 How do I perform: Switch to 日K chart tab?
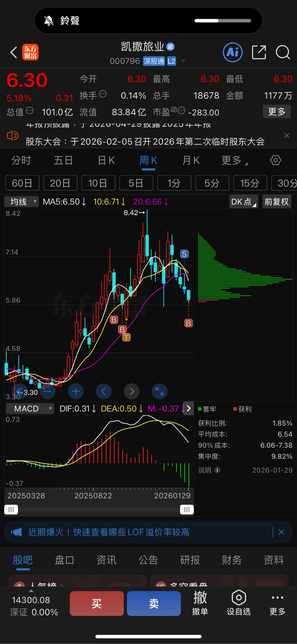[x=106, y=161]
